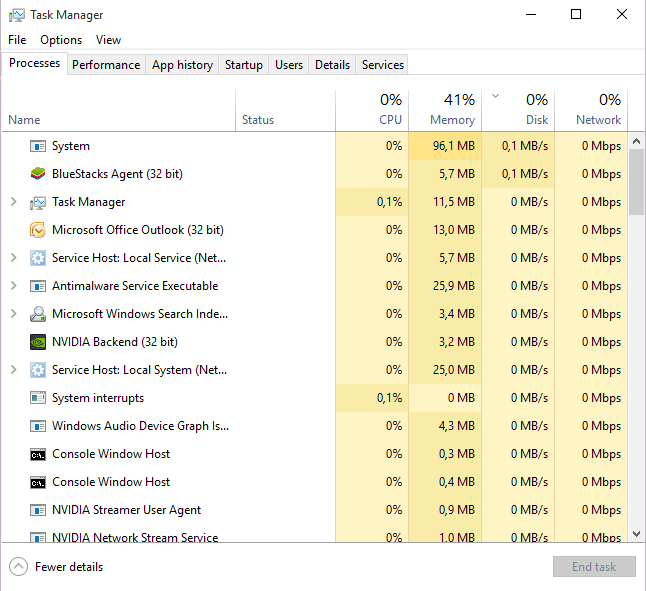Viewport: 646px width, 591px height.
Task: Sort by the Memory column header
Action: point(445,111)
